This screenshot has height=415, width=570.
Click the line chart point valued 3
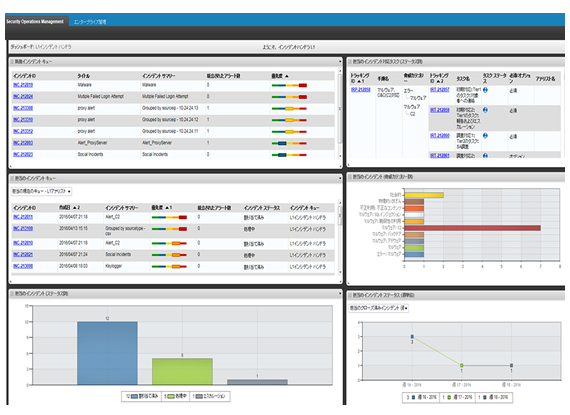tap(412, 337)
